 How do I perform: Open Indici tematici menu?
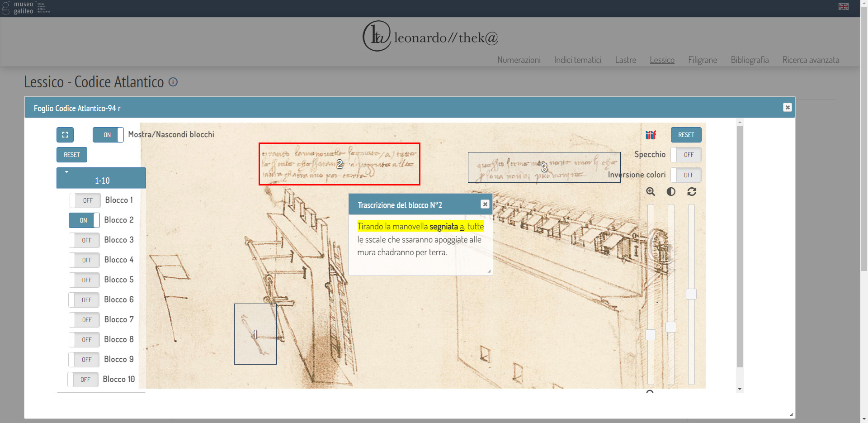pos(578,60)
